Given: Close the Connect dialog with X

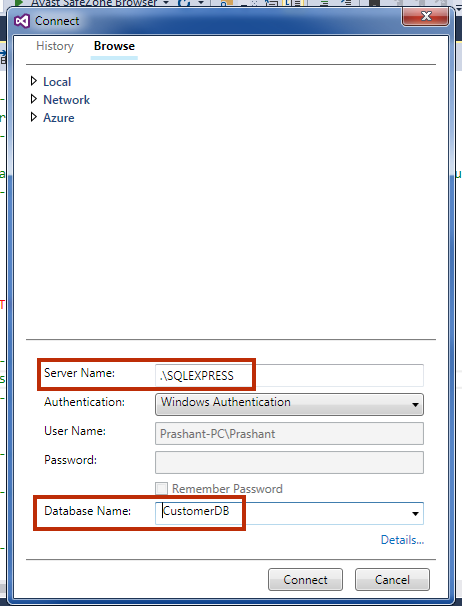Looking at the screenshot, I should coord(426,16).
